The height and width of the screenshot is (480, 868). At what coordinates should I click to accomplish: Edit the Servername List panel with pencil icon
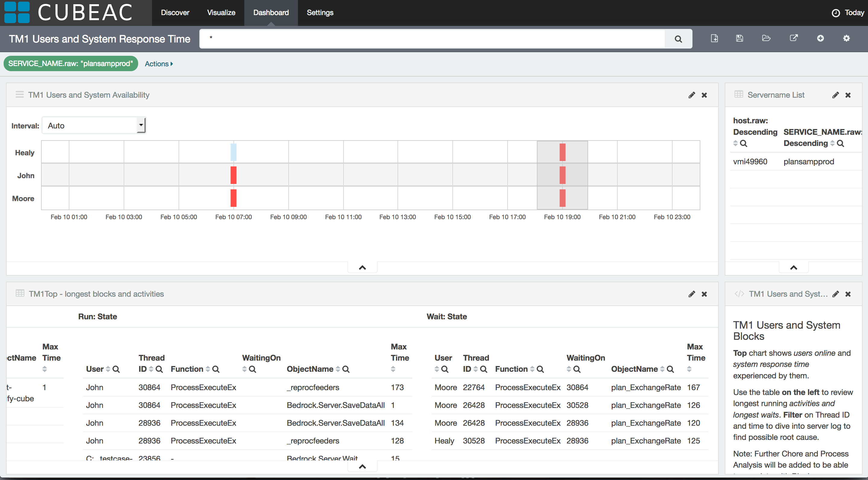click(835, 95)
